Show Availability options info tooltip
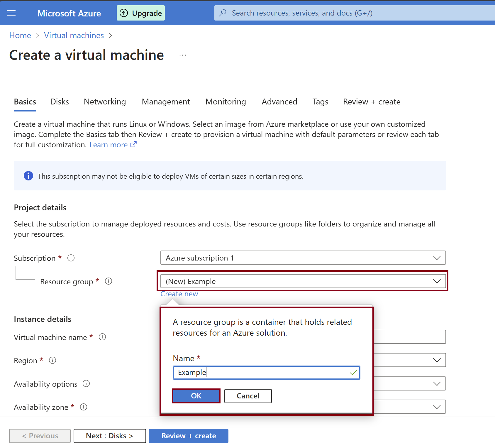This screenshot has height=448, width=495. [86, 383]
